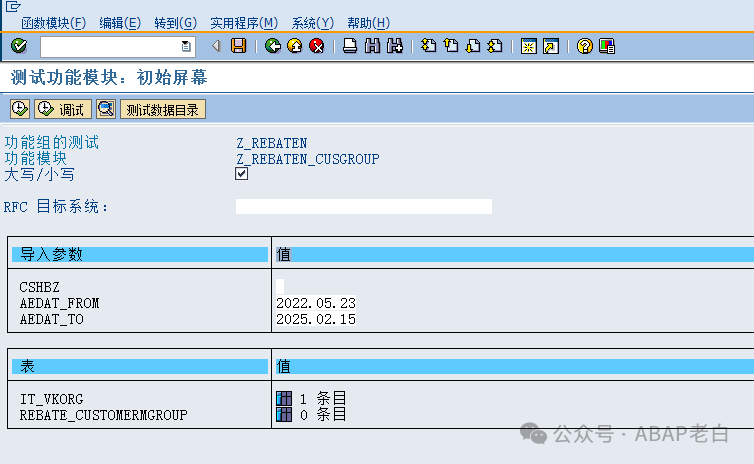Click the 表 column header
This screenshot has width=754, height=464.
click(x=140, y=366)
